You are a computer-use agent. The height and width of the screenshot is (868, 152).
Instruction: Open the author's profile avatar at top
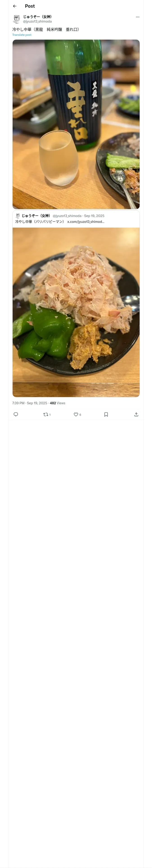point(16,19)
